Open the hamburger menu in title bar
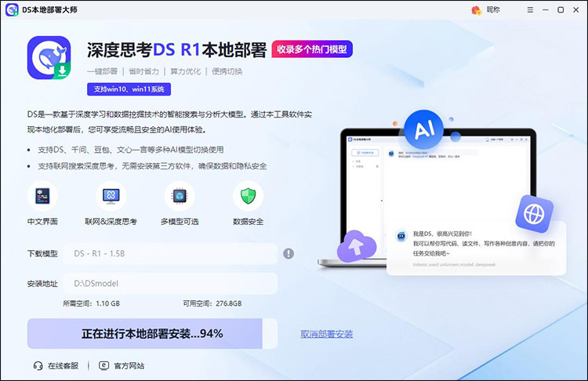The height and width of the screenshot is (381, 588). pos(530,10)
